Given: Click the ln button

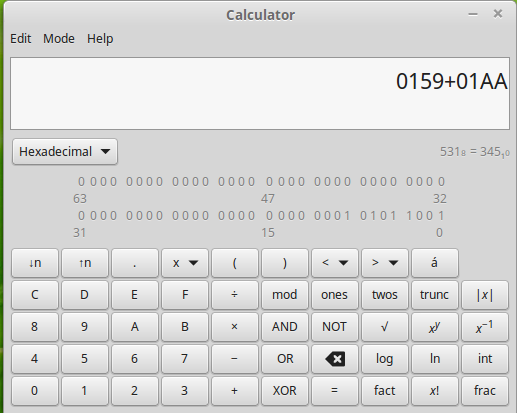Looking at the screenshot, I should [435, 359].
